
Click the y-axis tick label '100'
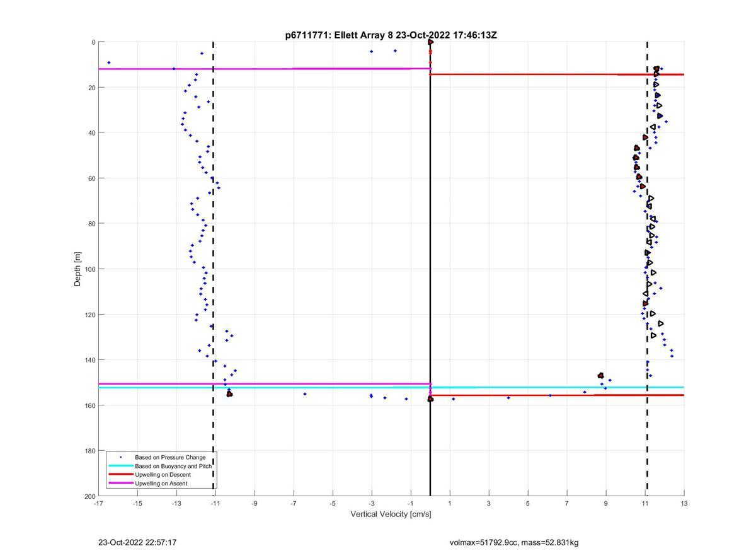click(x=89, y=269)
